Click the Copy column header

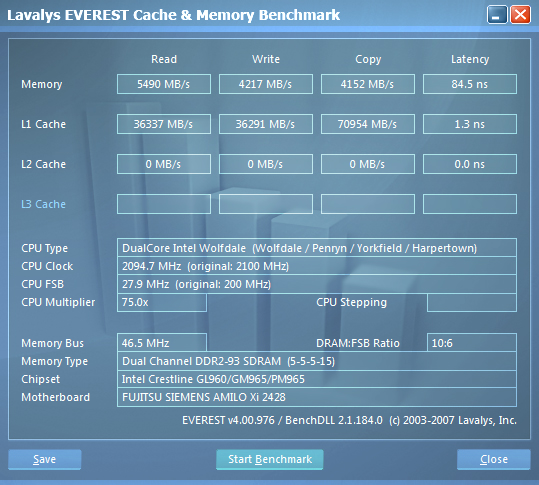[x=368, y=59]
